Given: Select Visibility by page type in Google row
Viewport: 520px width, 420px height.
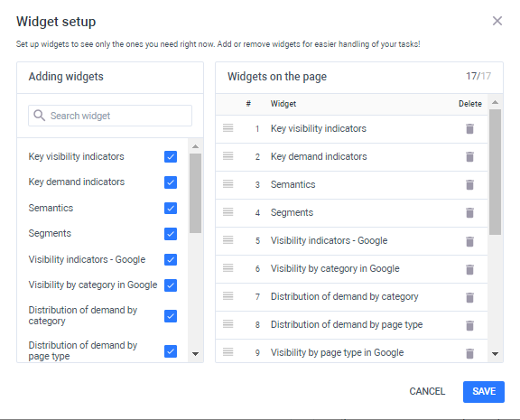Looking at the screenshot, I should click(x=351, y=351).
